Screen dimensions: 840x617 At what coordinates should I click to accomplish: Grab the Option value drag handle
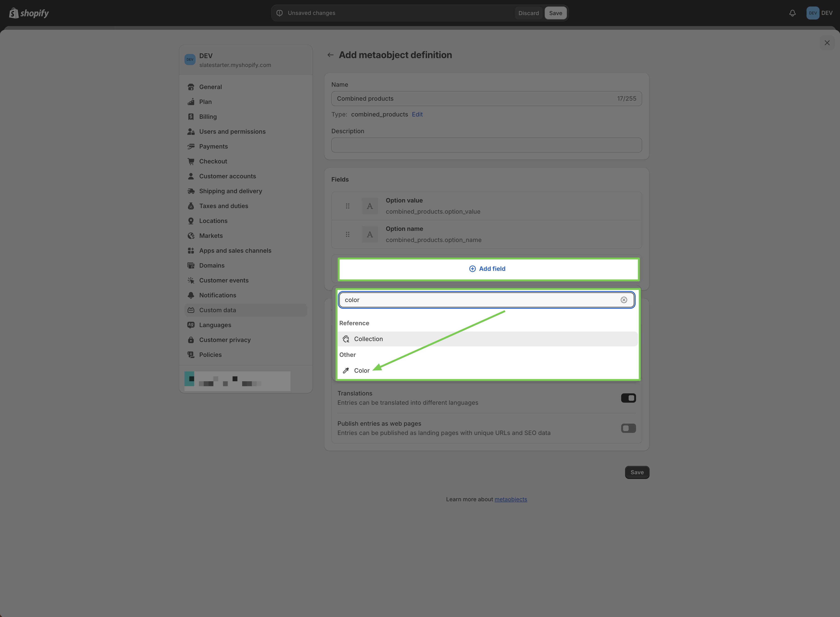pyautogui.click(x=347, y=206)
